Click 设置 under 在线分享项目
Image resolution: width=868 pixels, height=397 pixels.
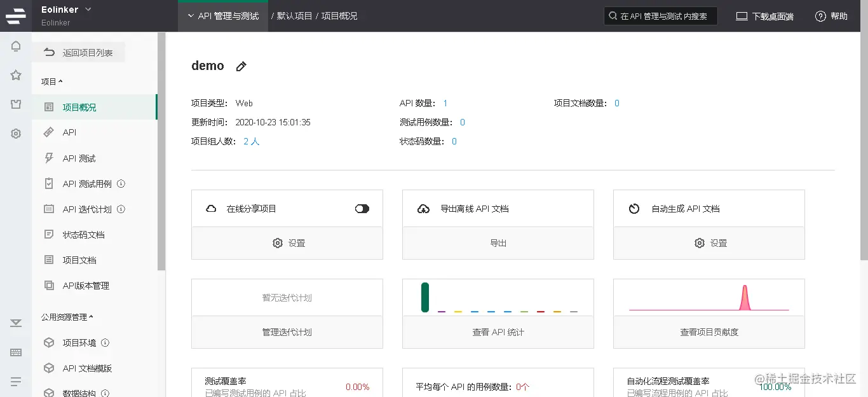287,243
